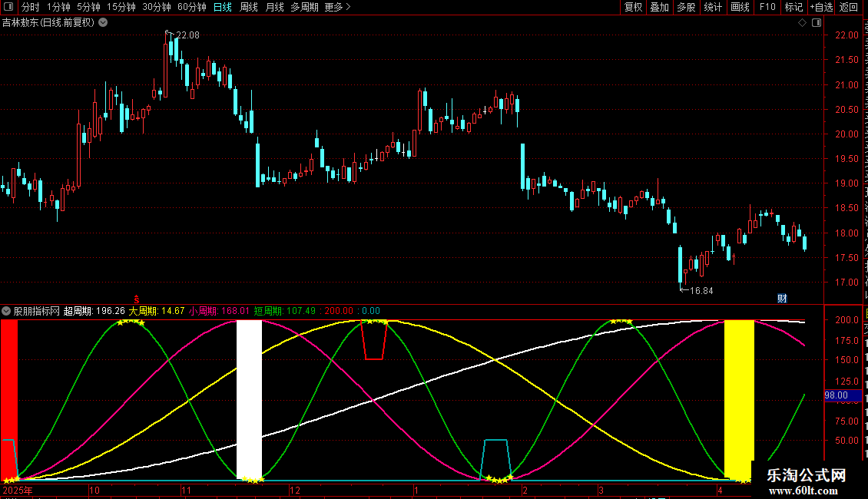Expand the 股朋指标网 indicator dropdown arrow
Viewport: 868px width, 499px height.
coord(6,311)
